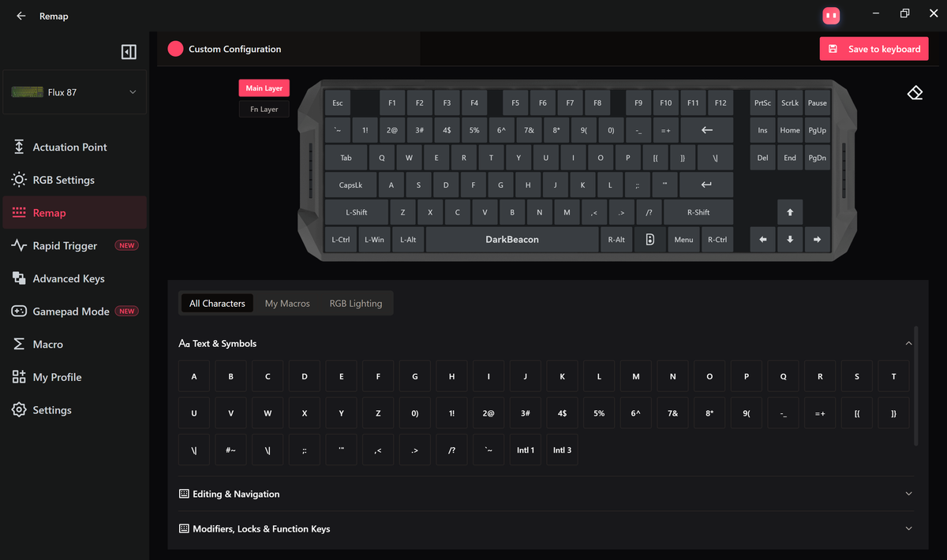Click the Actuation Point sidebar icon

coord(19,147)
